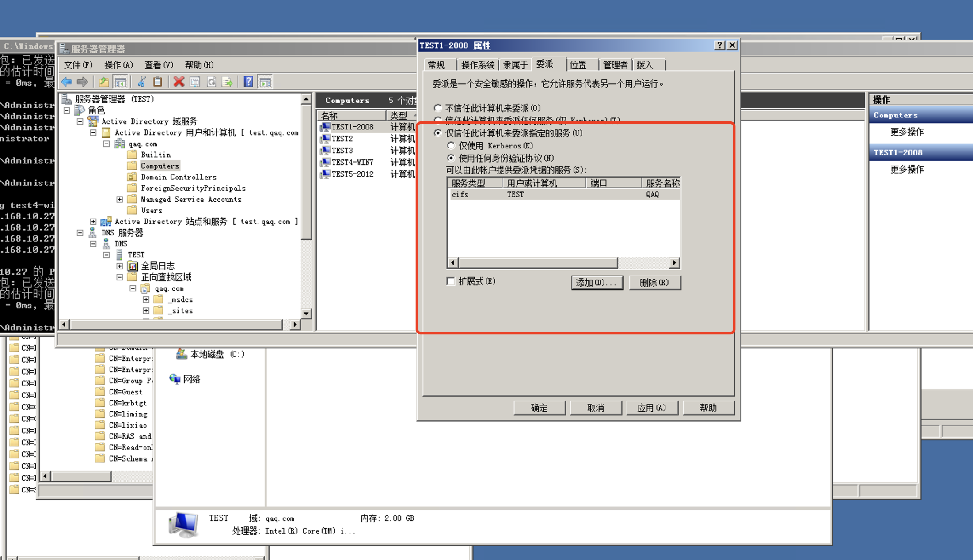Click the show/hide console tree toolbar icon

coord(120,82)
